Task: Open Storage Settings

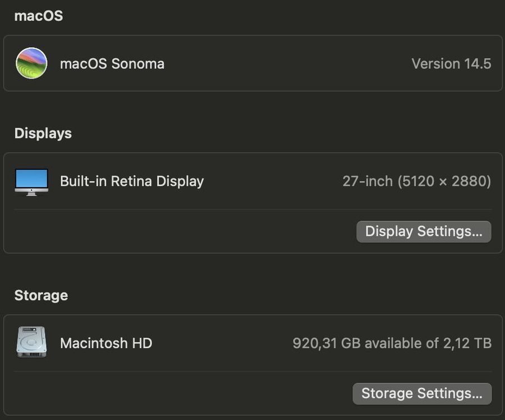Action: pyautogui.click(x=422, y=394)
